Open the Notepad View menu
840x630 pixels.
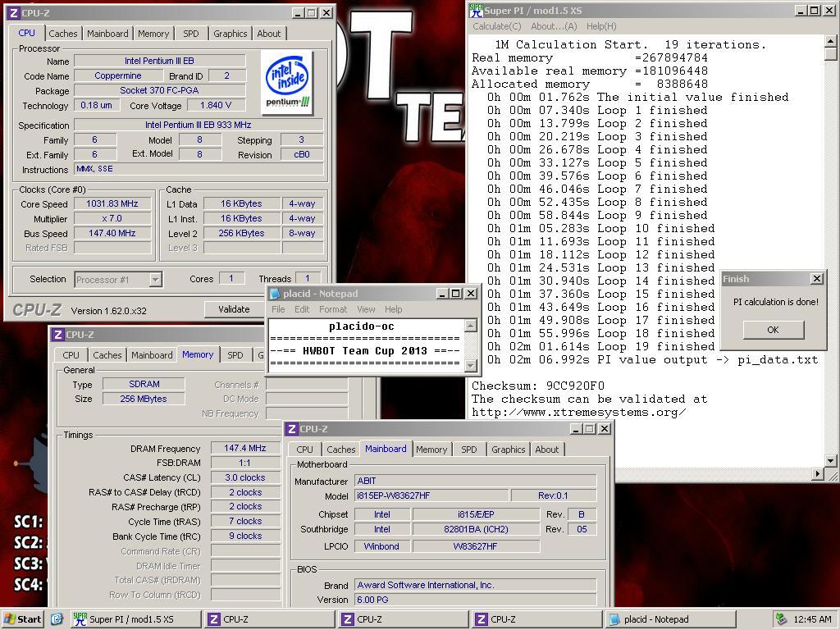click(x=366, y=309)
